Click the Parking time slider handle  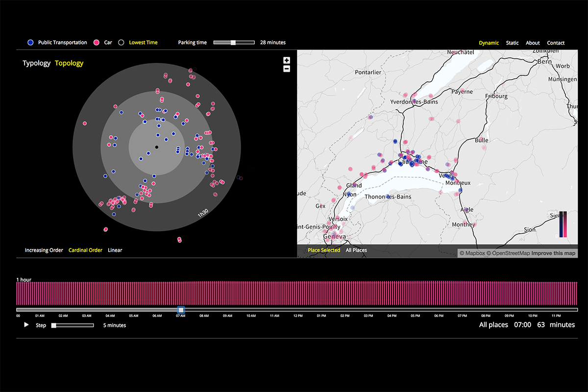(233, 43)
